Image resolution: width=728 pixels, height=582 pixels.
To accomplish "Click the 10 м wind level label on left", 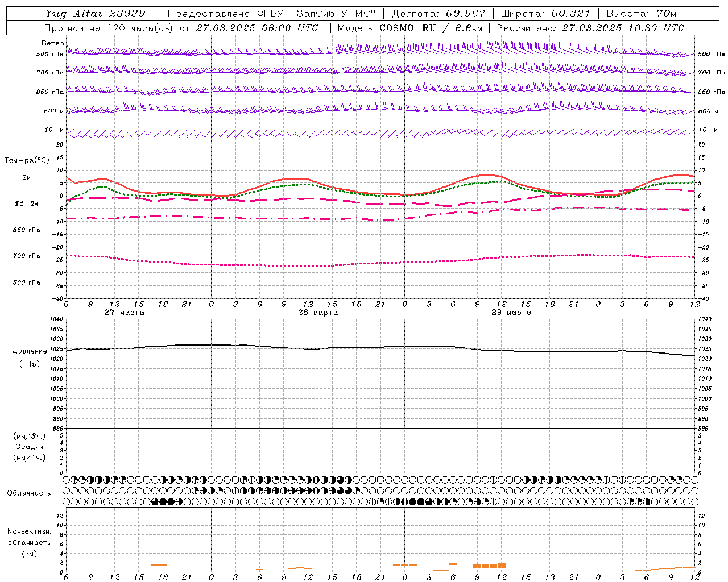I will (54, 130).
